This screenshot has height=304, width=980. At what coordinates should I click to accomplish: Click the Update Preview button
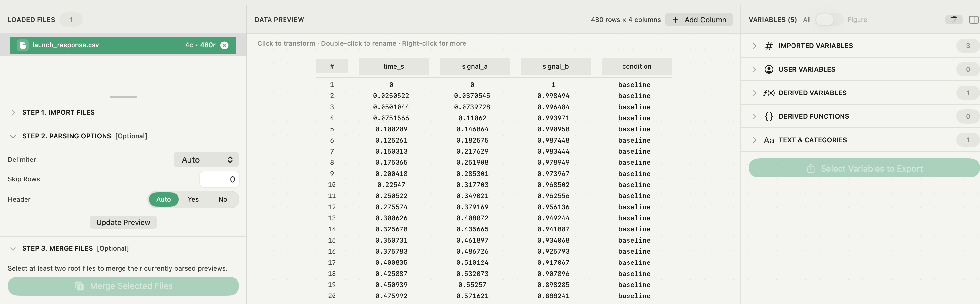click(123, 223)
